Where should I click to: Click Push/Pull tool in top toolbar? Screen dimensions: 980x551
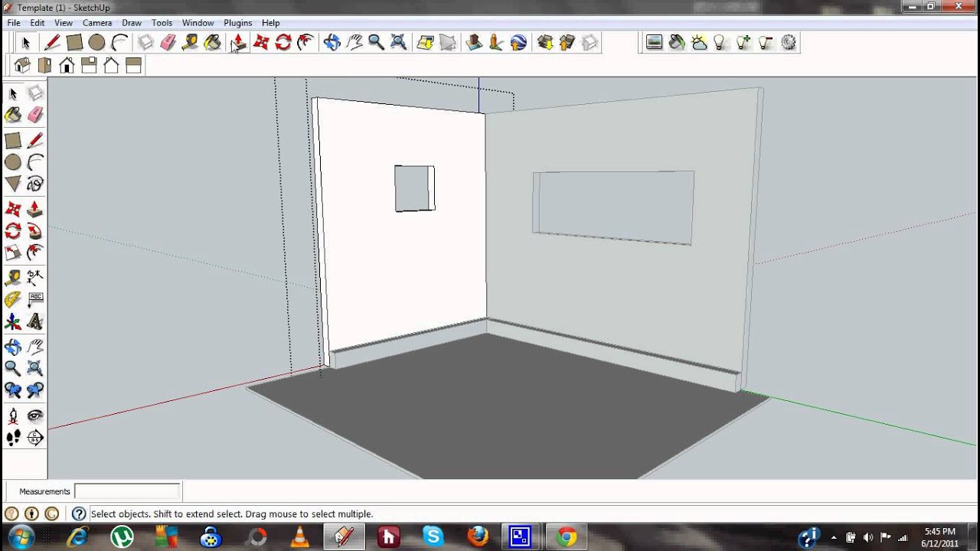(x=238, y=43)
